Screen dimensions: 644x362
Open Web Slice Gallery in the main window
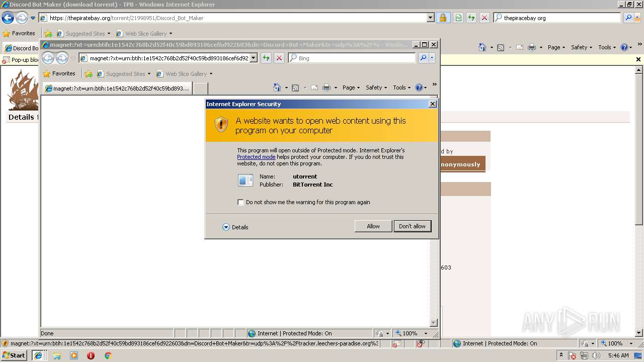[x=145, y=34]
